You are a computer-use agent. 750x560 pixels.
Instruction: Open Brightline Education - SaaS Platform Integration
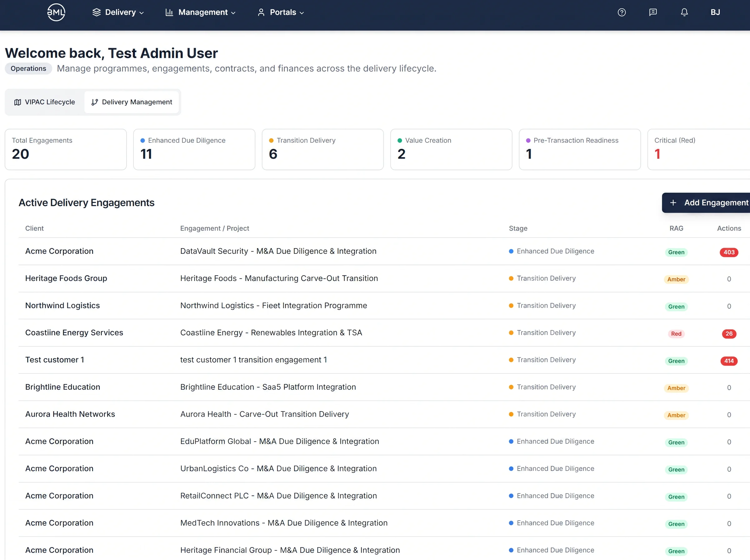268,387
